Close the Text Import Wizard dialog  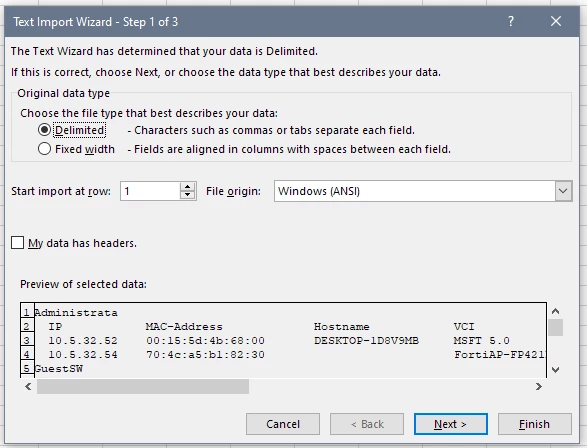click(556, 21)
